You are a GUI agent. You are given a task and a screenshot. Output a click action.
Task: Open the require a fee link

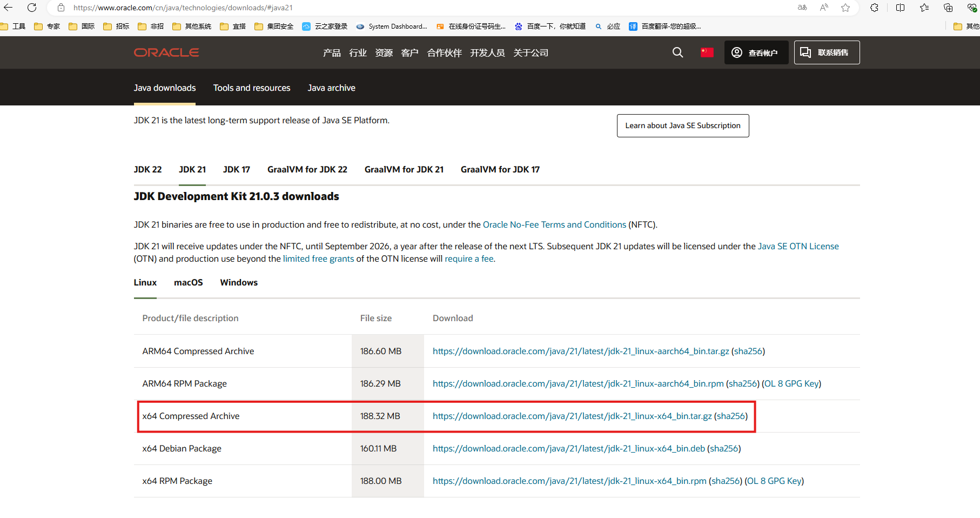pyautogui.click(x=469, y=258)
